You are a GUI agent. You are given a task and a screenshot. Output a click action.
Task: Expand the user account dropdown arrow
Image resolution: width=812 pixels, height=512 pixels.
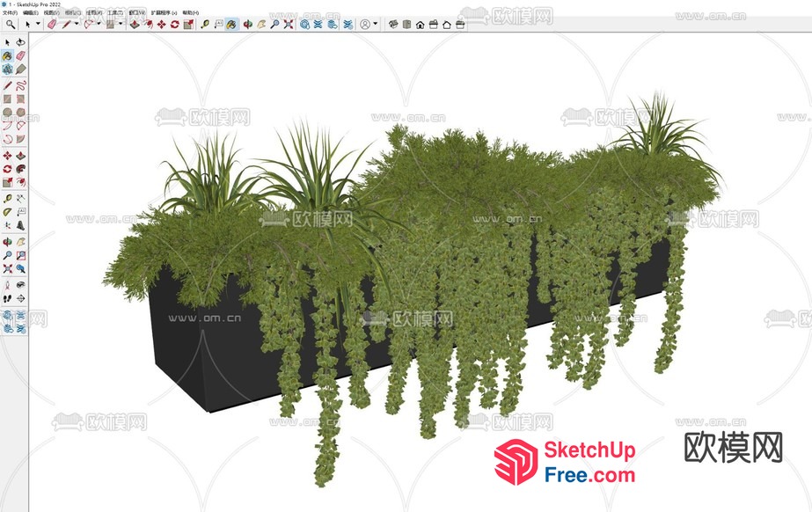coord(376,24)
